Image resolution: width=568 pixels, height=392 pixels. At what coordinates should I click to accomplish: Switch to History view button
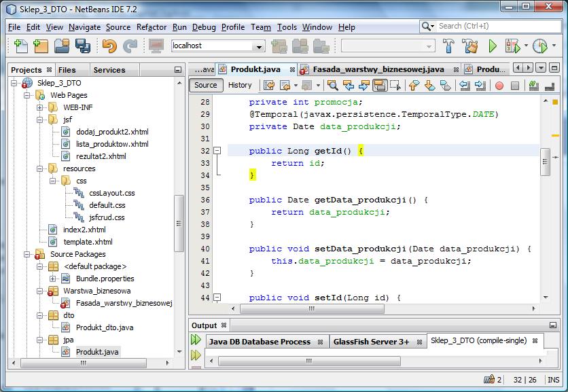240,85
